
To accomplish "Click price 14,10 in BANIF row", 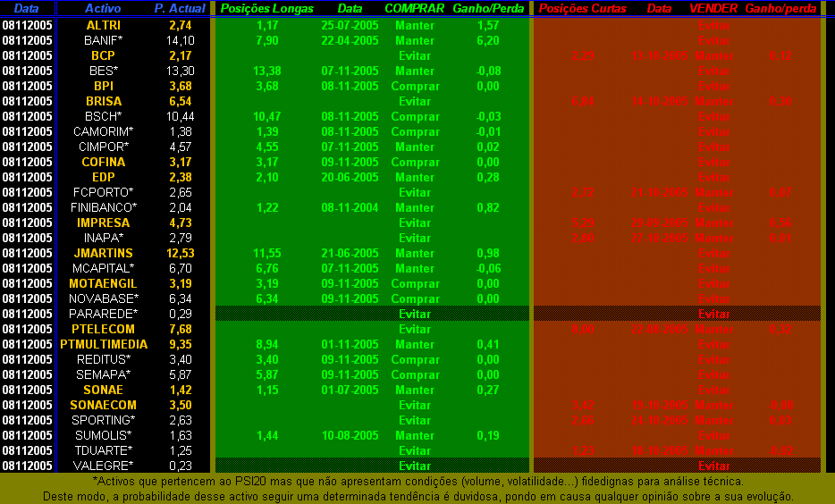I will 181,40.
